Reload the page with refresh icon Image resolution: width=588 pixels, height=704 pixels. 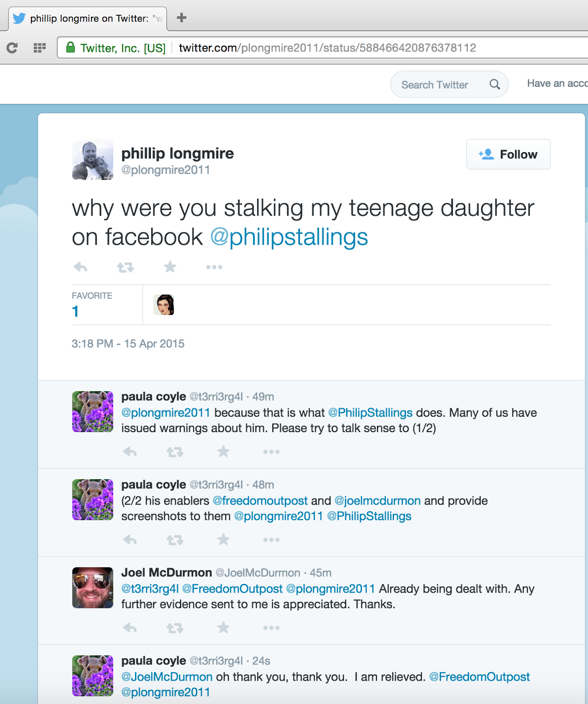click(12, 48)
